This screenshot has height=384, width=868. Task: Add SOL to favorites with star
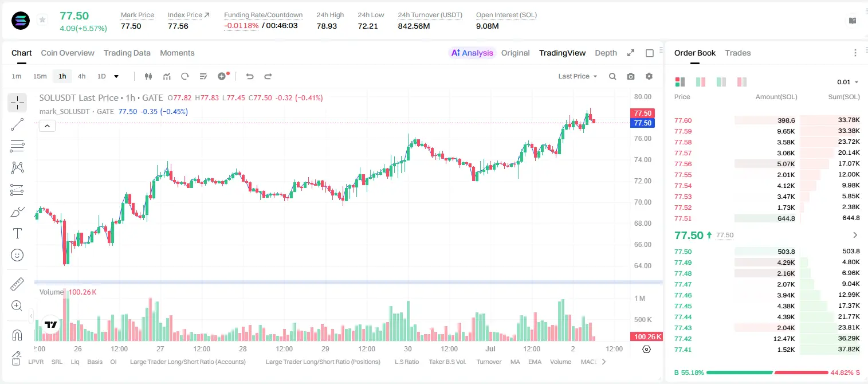42,19
